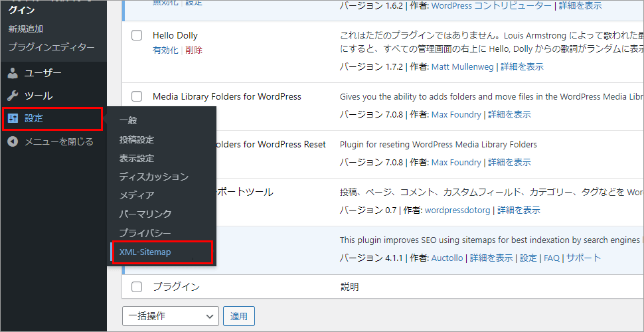Open the ツール sidebar menu
The width and height of the screenshot is (644, 332).
(x=39, y=96)
